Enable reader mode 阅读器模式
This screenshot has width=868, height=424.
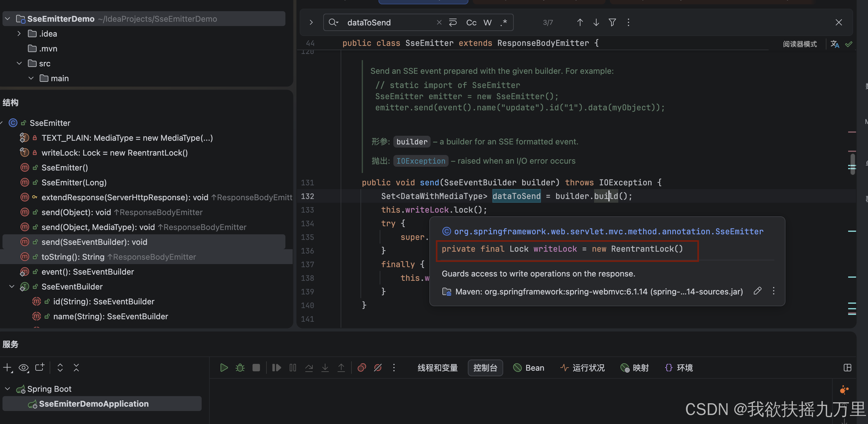800,44
